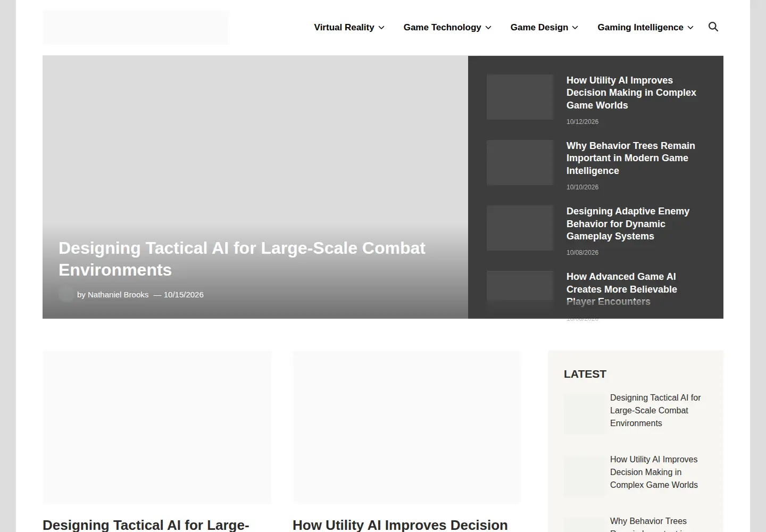Visit author Nathaniel Brooks' page

coord(118,295)
